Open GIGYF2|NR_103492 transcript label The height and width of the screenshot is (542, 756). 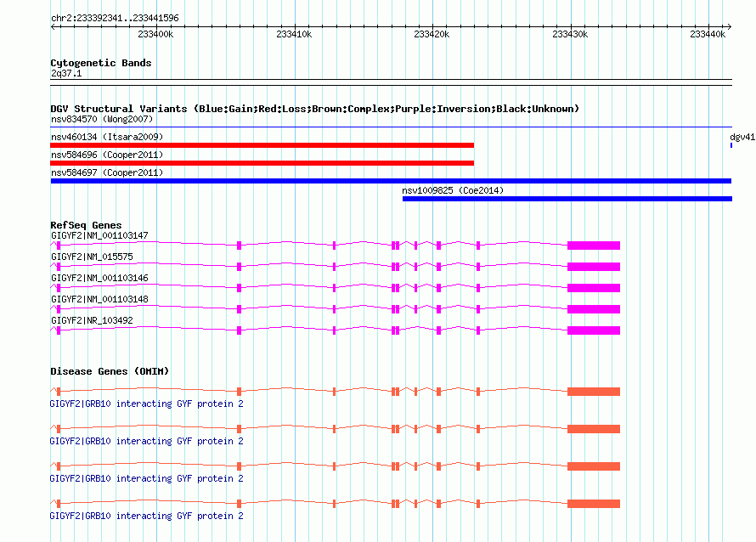click(x=92, y=320)
